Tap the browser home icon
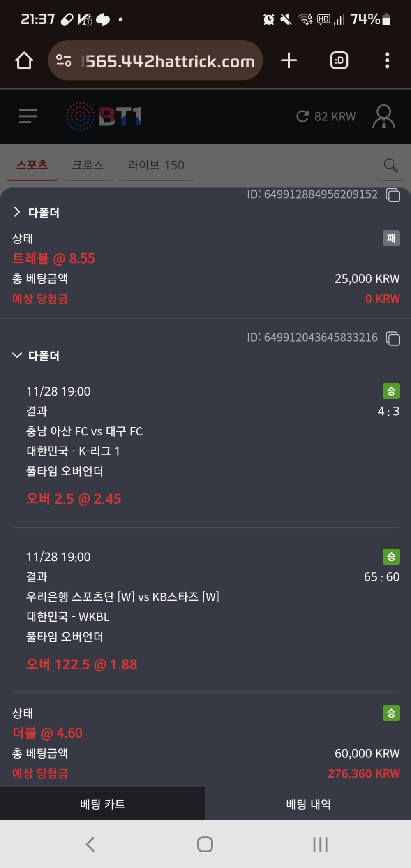This screenshot has width=411, height=868. pos(24,61)
